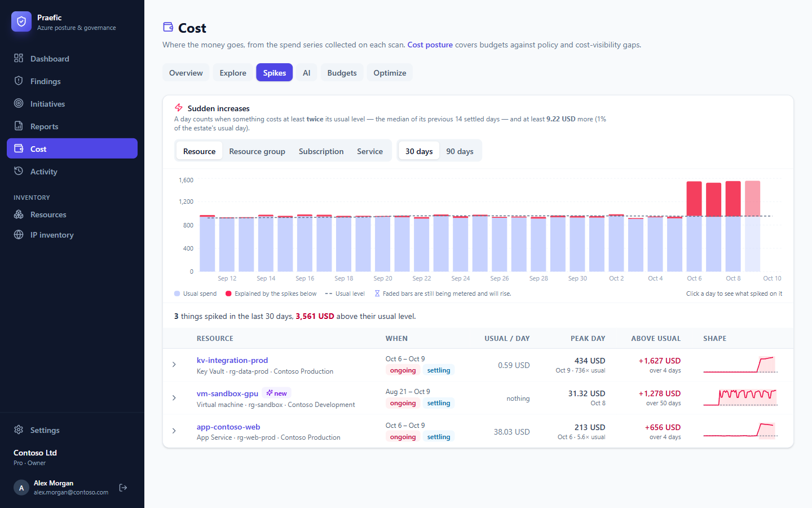The image size is (812, 508).
Task: Expand the app-contoso-web row
Action: tap(174, 431)
